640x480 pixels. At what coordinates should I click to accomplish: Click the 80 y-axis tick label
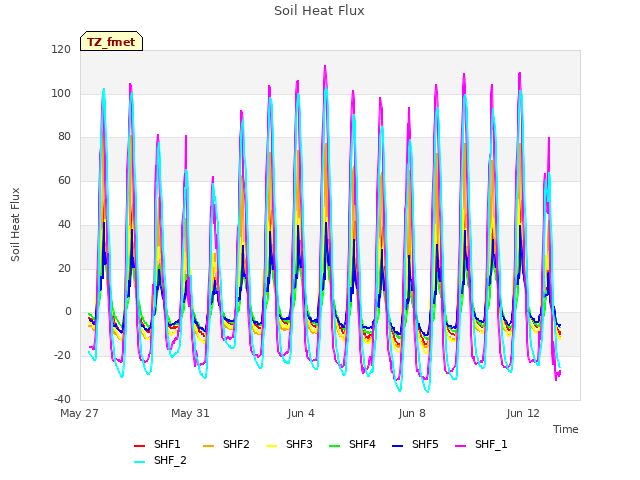(x=64, y=136)
